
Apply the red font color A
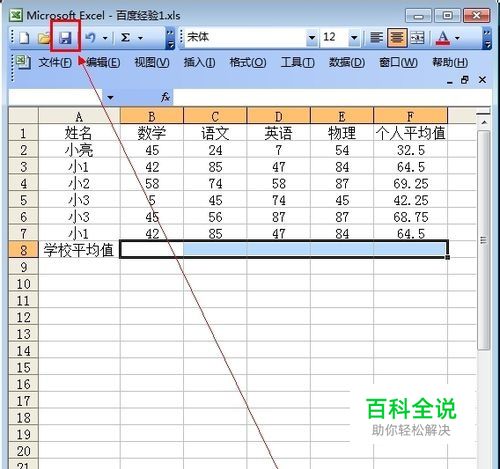pyautogui.click(x=443, y=38)
